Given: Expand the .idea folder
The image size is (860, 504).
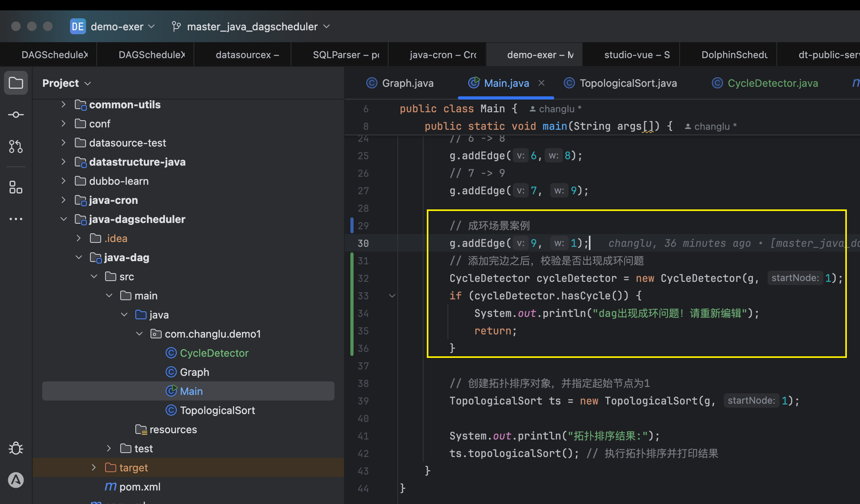Looking at the screenshot, I should (x=78, y=238).
